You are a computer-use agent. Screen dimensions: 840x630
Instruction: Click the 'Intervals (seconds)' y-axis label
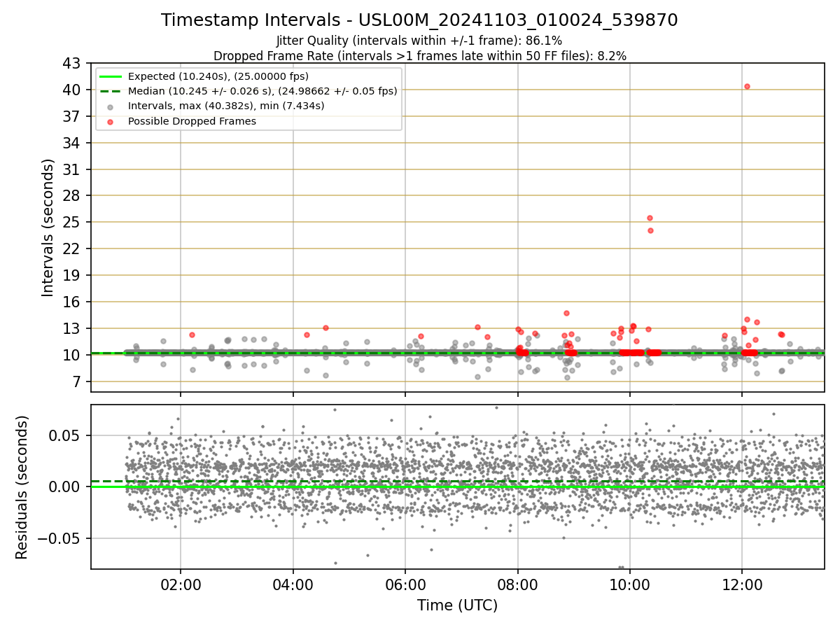pyautogui.click(x=48, y=227)
